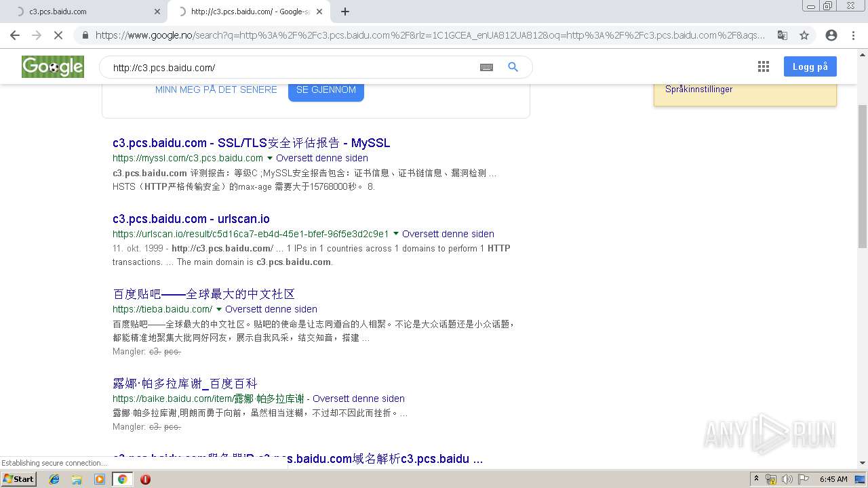The height and width of the screenshot is (488, 868).
Task: Click Oversett denne siden for the tieba.baidu.com result
Action: click(x=271, y=309)
